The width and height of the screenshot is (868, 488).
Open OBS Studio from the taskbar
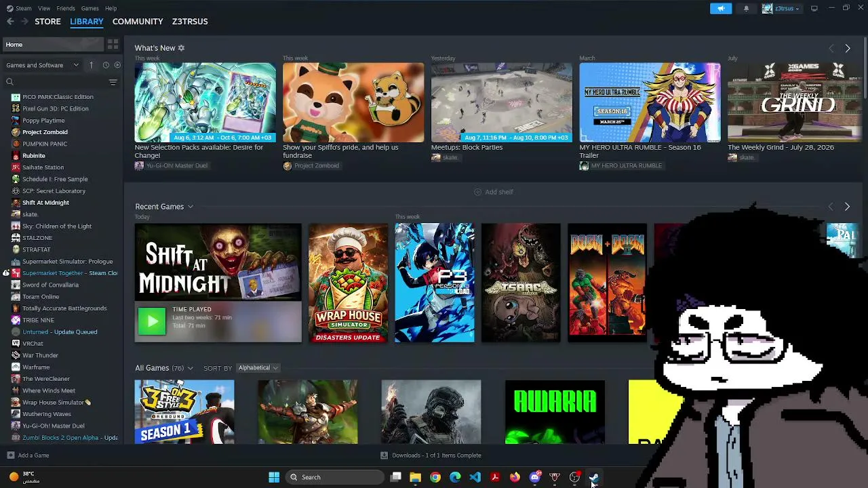(x=574, y=477)
